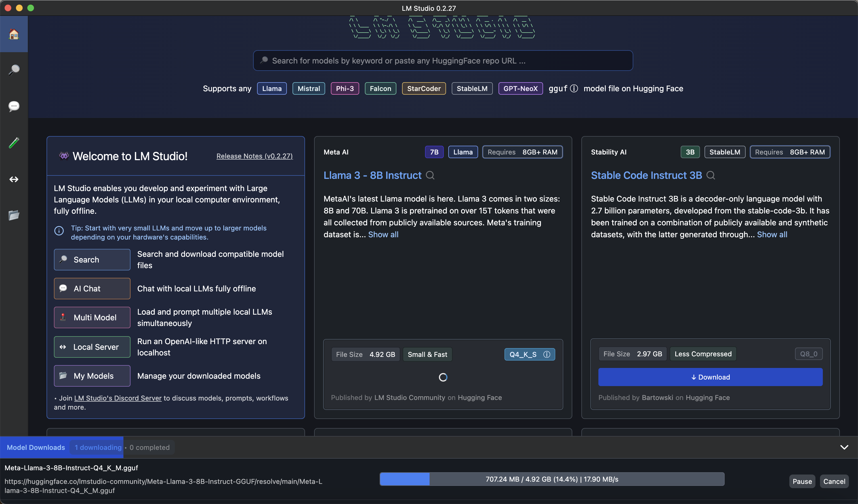Open the Search magnifier in the sidebar
Screen dimensions: 858x504
[14, 70]
